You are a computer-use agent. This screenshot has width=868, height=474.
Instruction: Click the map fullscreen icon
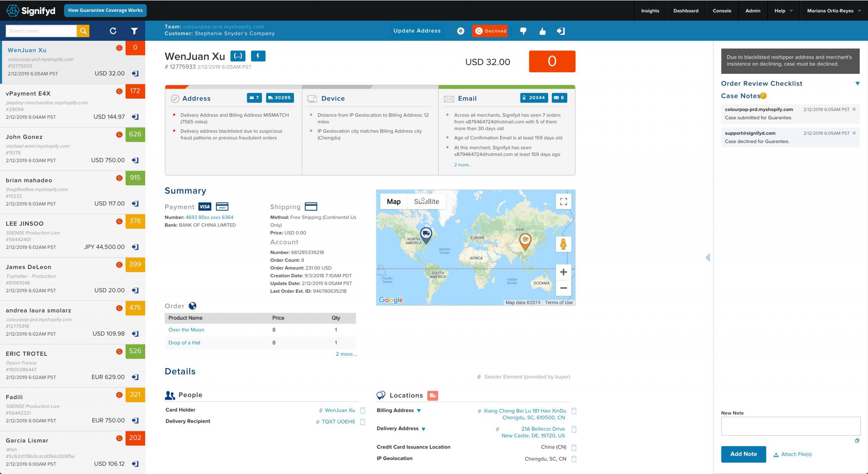coord(564,202)
